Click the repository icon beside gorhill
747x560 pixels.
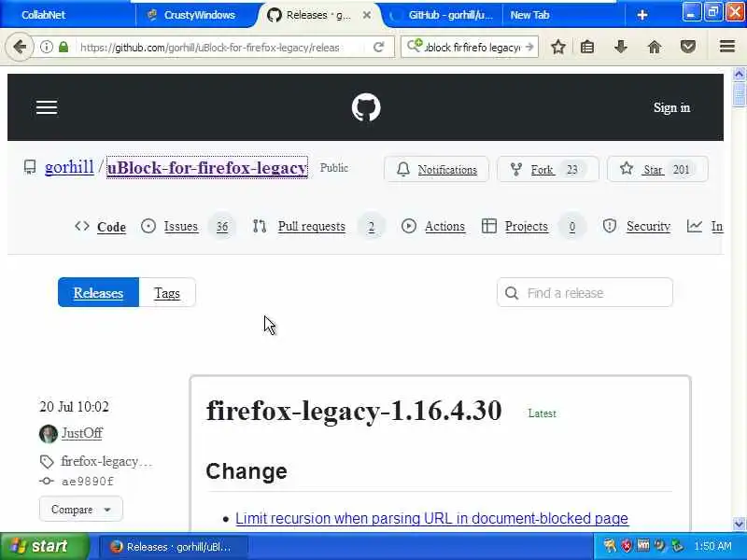pyautogui.click(x=30, y=167)
